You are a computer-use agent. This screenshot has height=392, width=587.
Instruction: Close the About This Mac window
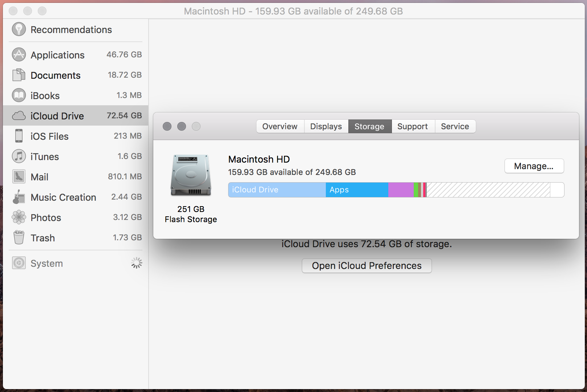coord(167,126)
